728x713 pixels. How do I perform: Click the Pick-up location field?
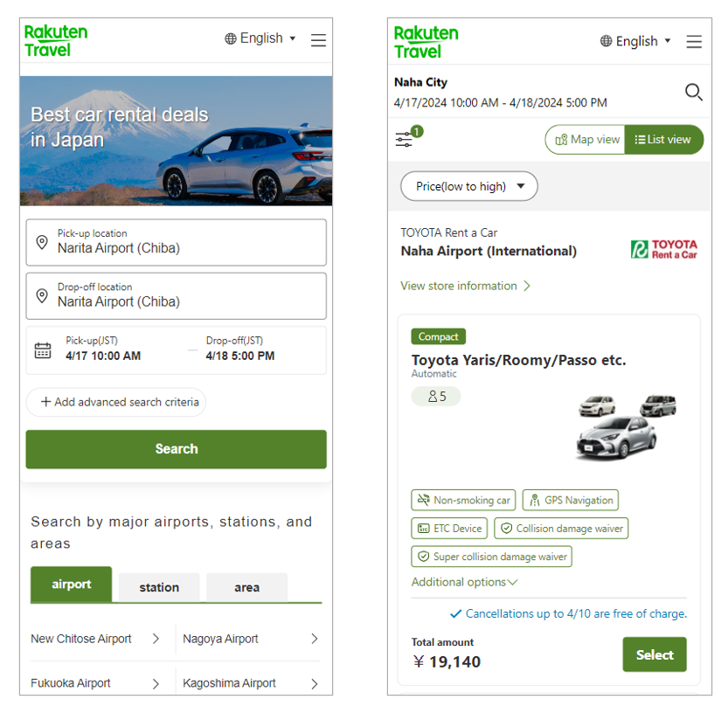click(177, 242)
